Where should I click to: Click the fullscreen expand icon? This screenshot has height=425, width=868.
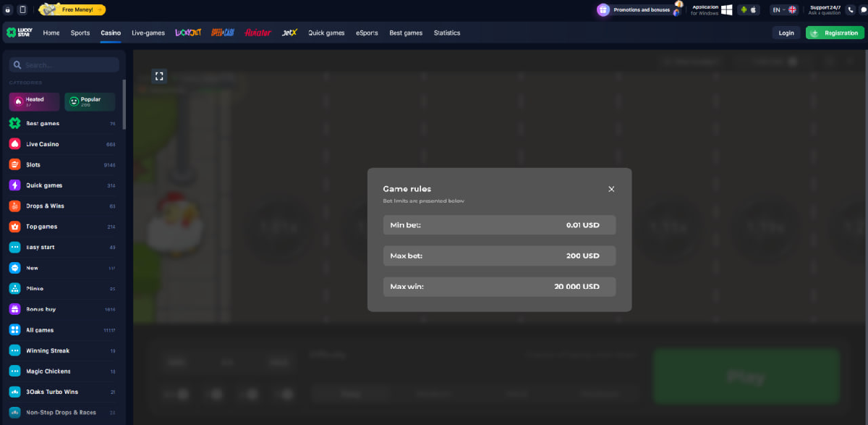click(160, 76)
